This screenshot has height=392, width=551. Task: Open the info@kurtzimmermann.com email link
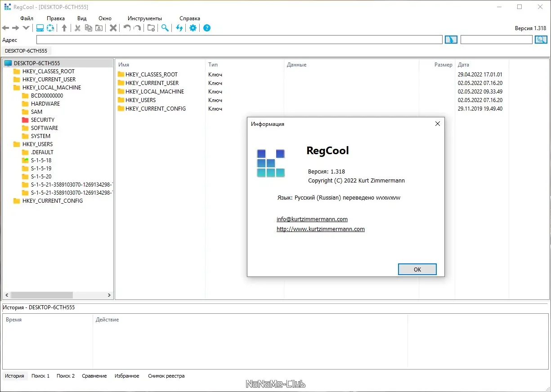[x=312, y=219]
